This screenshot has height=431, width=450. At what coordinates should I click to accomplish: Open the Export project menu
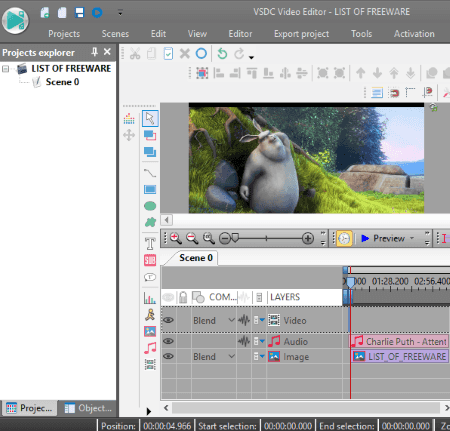coord(301,34)
